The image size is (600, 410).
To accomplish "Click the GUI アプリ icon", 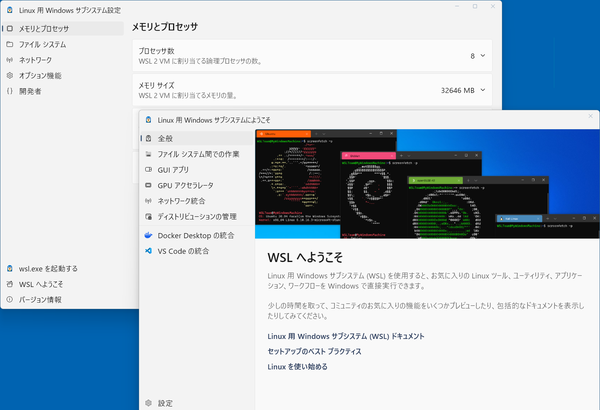I will pyautogui.click(x=149, y=170).
